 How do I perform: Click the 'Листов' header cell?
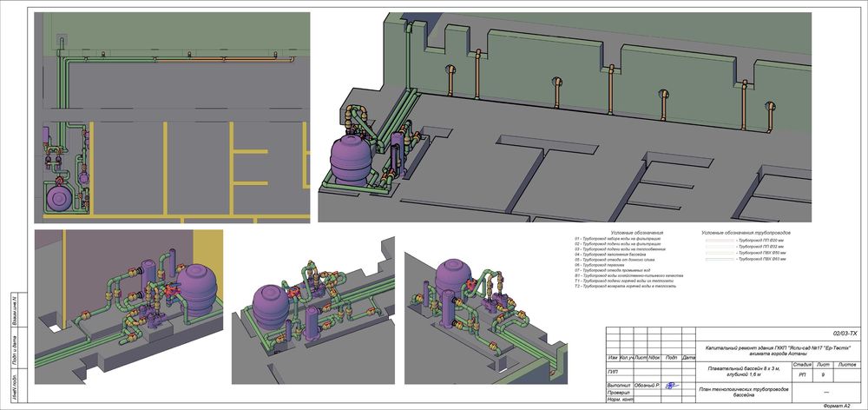click(x=847, y=365)
